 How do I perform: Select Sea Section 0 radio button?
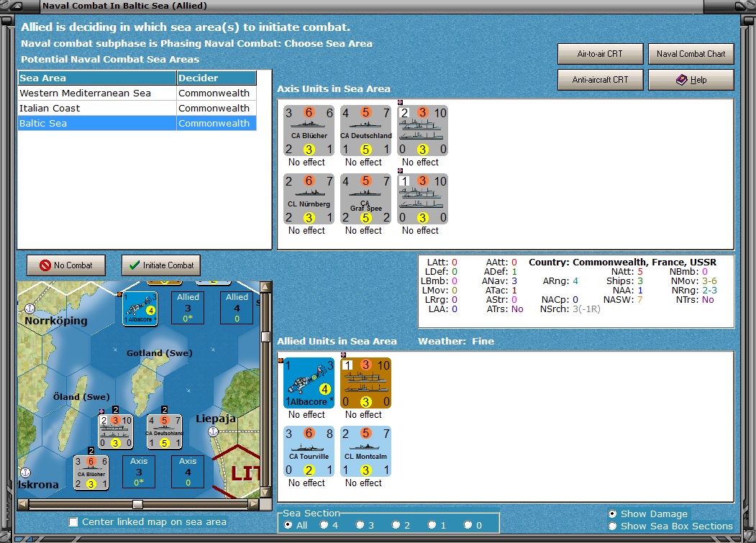[468, 525]
